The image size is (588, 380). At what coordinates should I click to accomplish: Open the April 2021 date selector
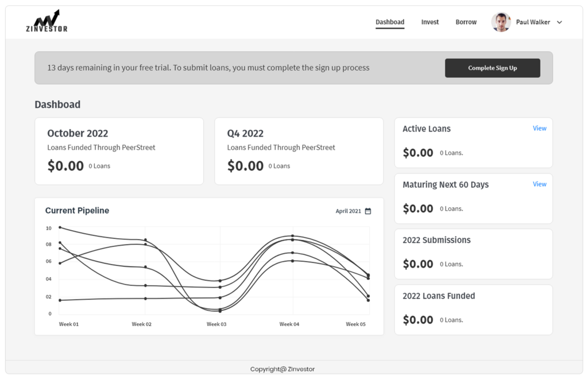(x=349, y=211)
